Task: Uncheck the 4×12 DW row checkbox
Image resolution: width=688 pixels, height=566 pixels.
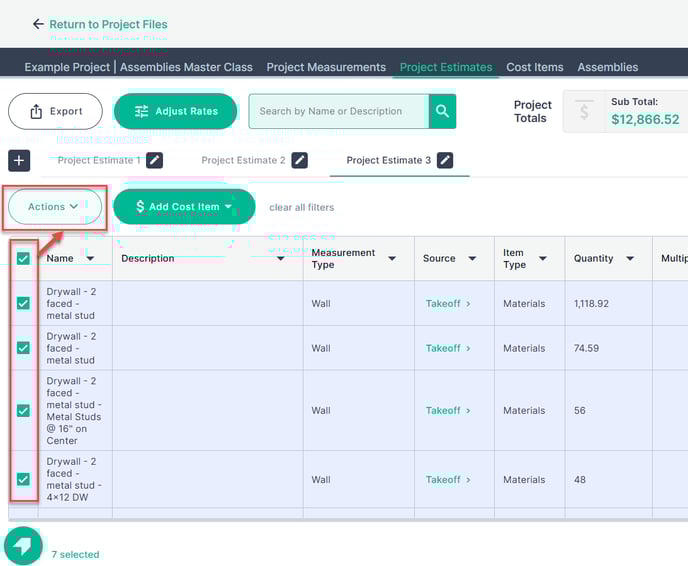Action: (23, 479)
